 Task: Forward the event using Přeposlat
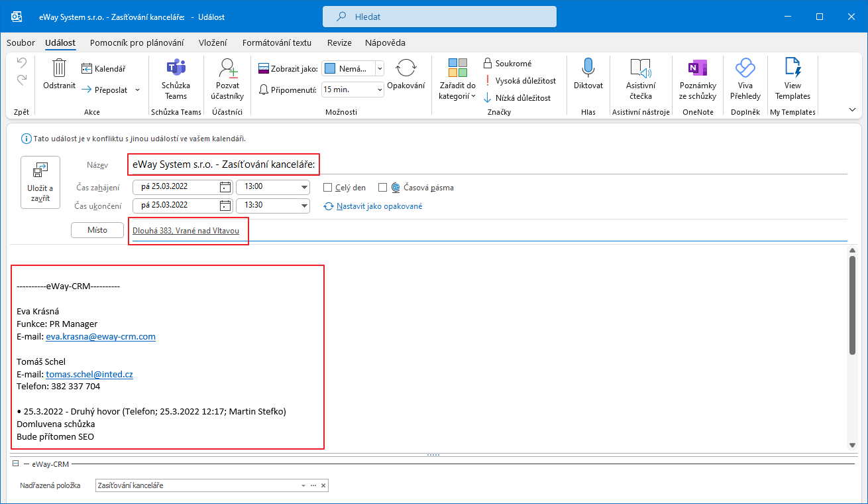[105, 90]
